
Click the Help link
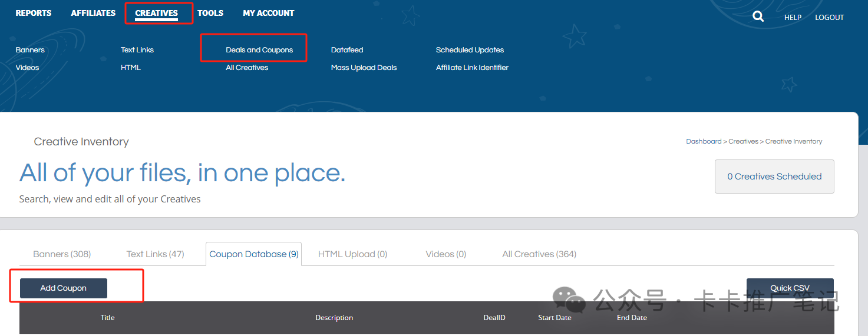[793, 18]
